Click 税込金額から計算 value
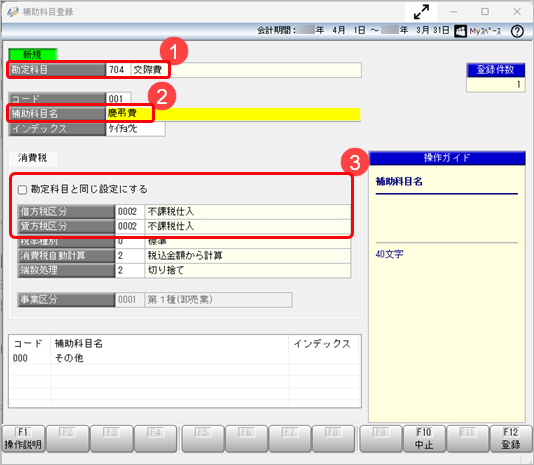This screenshot has width=534, height=465. coord(185,255)
